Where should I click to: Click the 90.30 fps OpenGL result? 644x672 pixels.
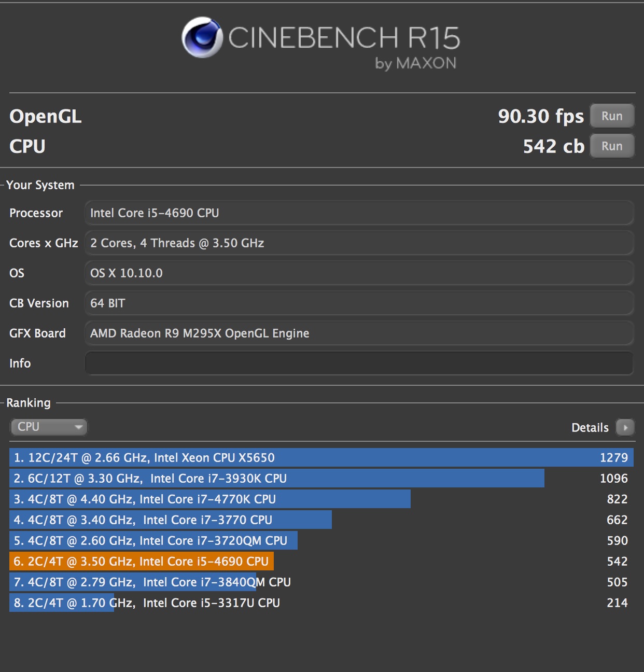[x=541, y=116]
